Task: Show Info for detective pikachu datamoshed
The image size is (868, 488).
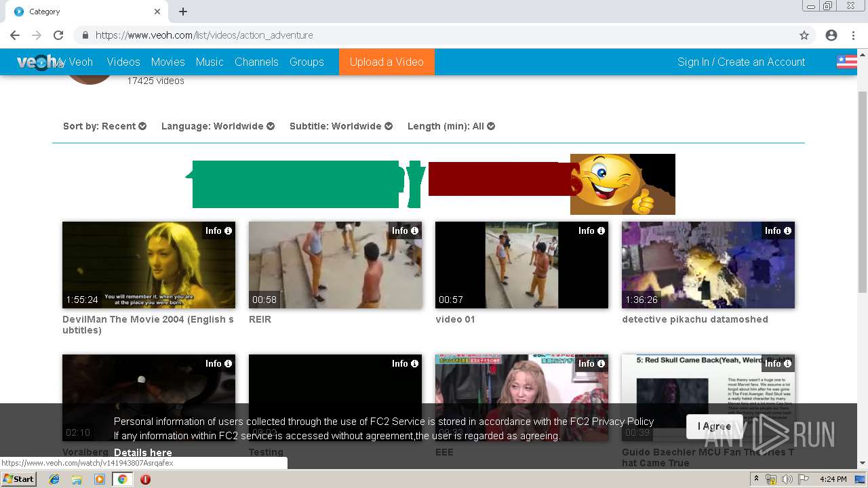Action: 778,230
